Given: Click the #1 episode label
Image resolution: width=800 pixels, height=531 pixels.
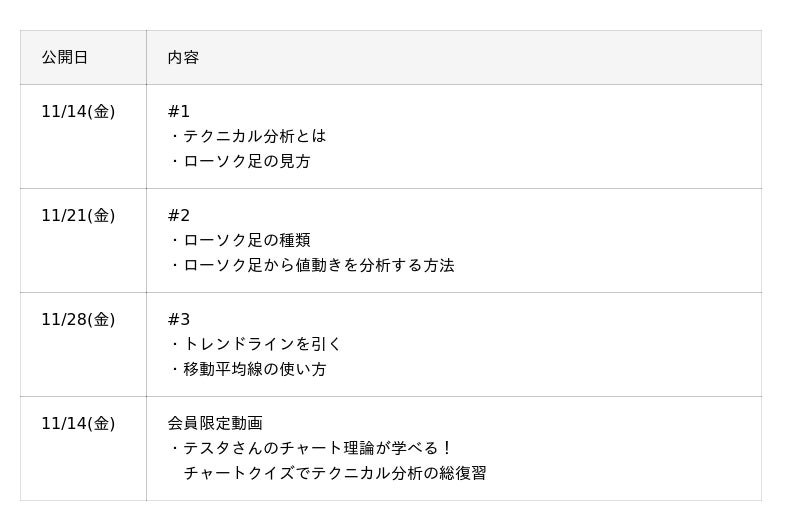Looking at the screenshot, I should (179, 112).
